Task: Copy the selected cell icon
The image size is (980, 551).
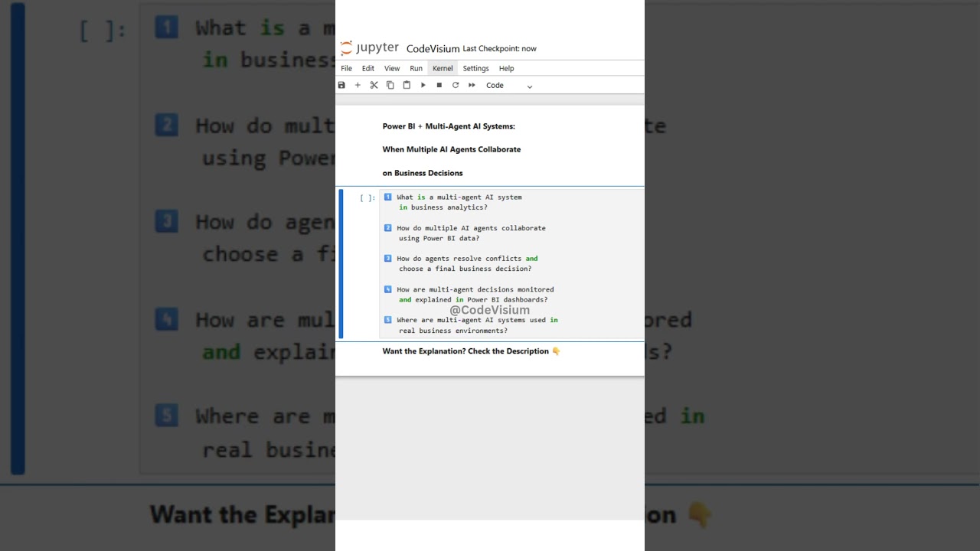Action: click(x=390, y=85)
